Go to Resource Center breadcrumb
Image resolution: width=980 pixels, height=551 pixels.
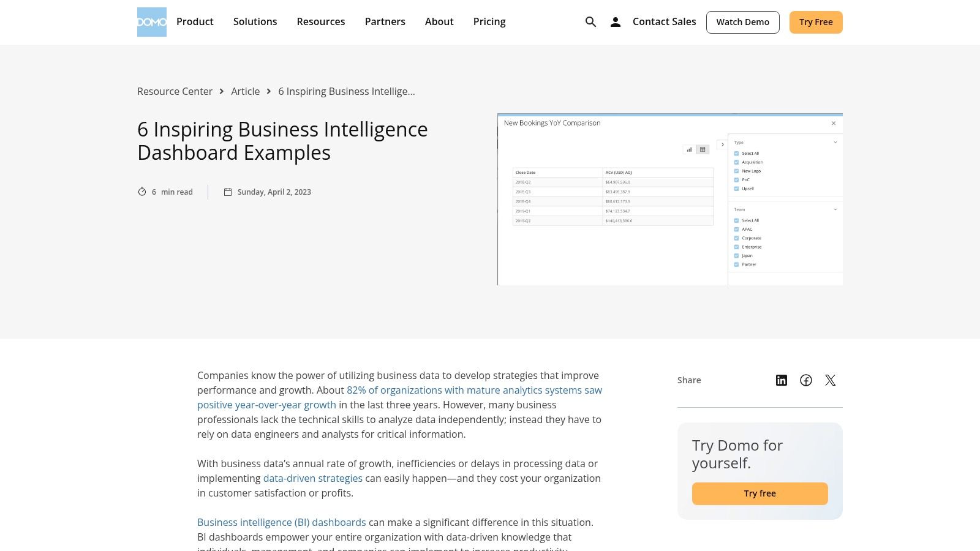tap(175, 91)
